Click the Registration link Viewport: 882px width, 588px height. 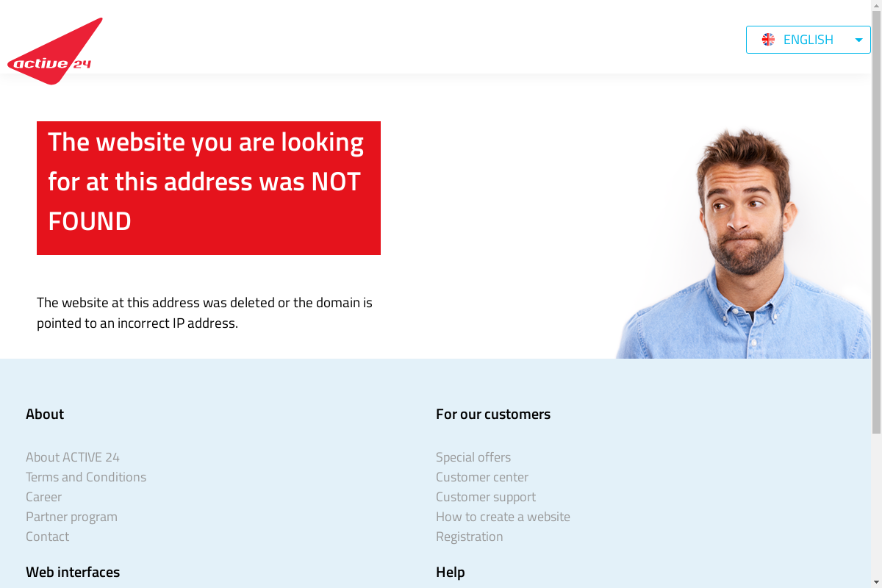pyautogui.click(x=470, y=537)
